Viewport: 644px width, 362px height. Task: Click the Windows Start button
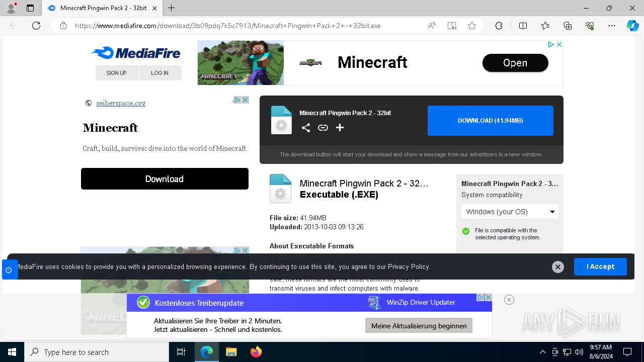12,352
